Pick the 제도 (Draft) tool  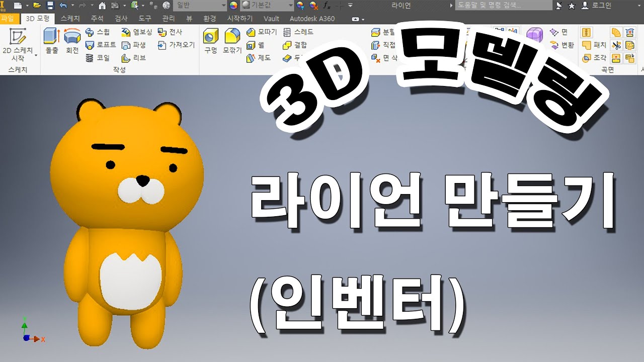[259, 58]
